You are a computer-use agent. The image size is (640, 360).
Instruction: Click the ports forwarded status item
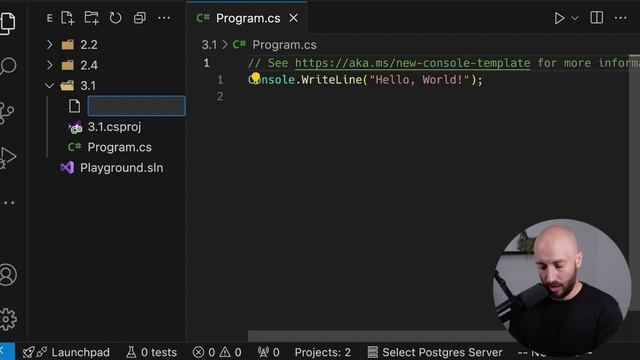click(269, 352)
